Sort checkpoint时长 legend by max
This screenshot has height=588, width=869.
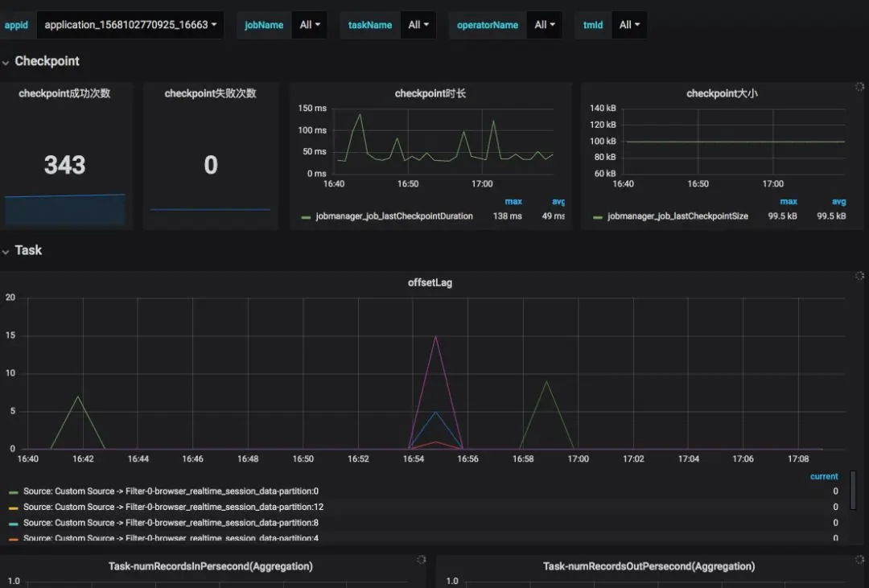tap(513, 202)
